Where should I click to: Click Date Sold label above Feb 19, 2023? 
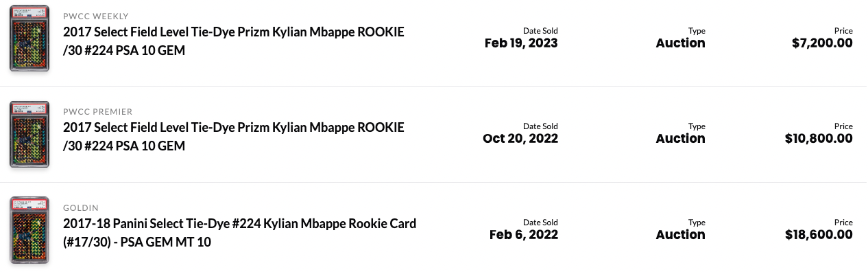pyautogui.click(x=540, y=31)
